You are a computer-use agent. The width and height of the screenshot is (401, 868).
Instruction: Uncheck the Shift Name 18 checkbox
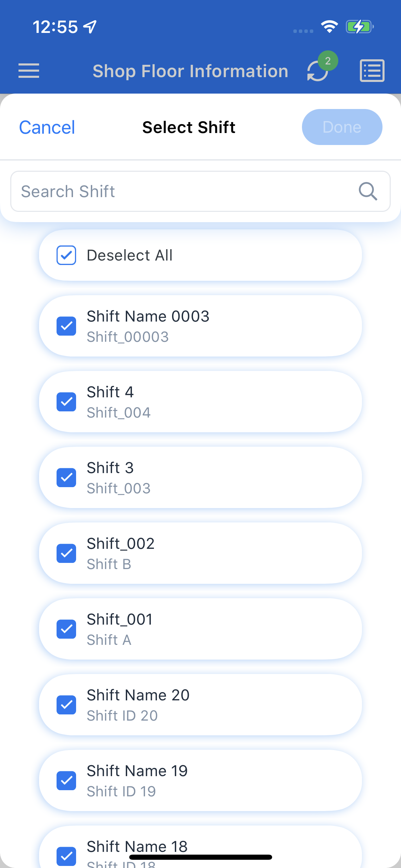66,856
